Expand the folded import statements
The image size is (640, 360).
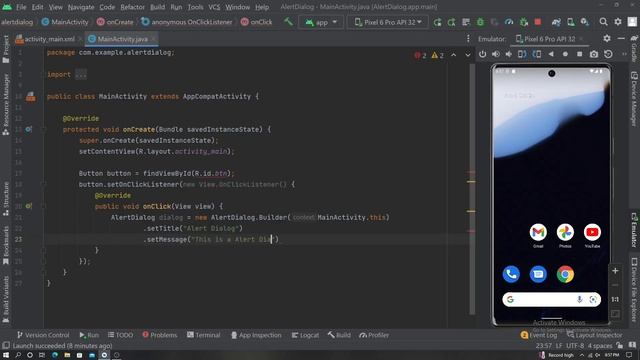[x=81, y=75]
